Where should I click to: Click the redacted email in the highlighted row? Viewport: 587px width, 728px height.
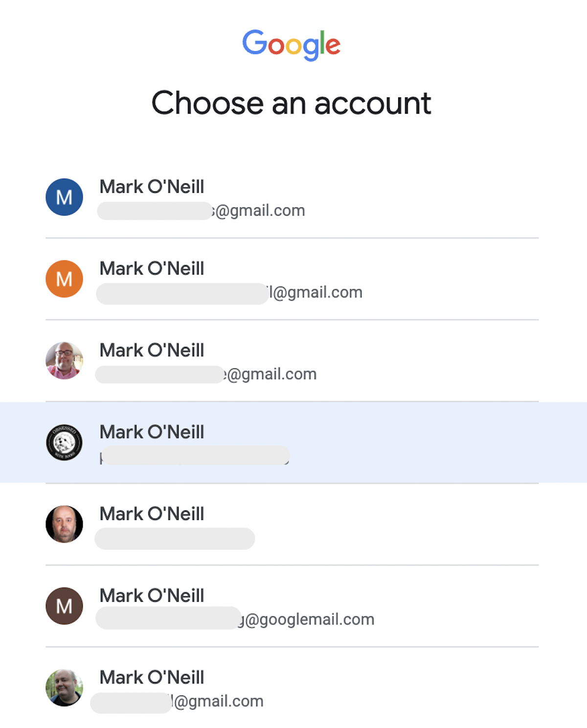click(x=195, y=456)
